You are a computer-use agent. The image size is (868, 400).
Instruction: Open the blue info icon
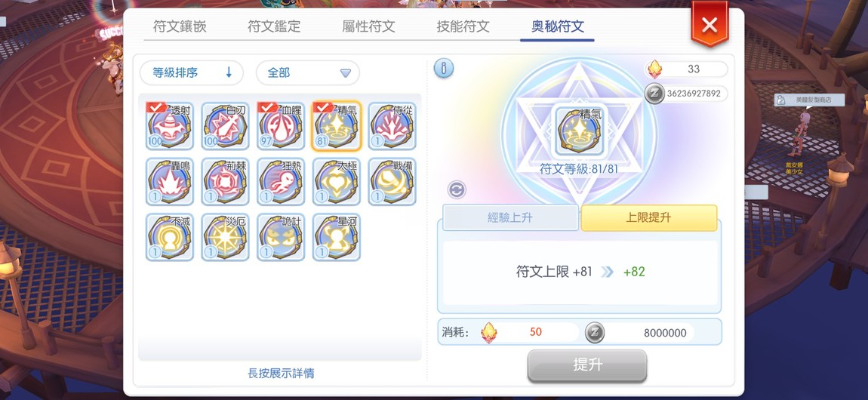pos(443,69)
